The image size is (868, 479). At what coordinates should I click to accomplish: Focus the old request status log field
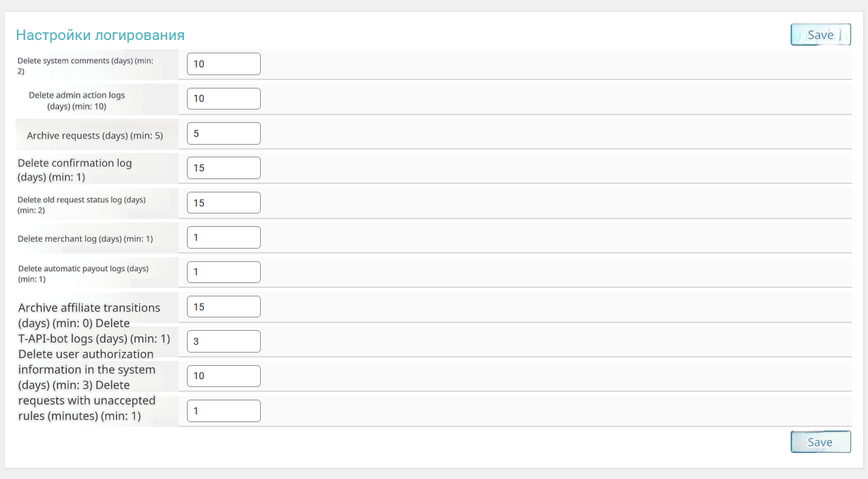click(x=224, y=202)
